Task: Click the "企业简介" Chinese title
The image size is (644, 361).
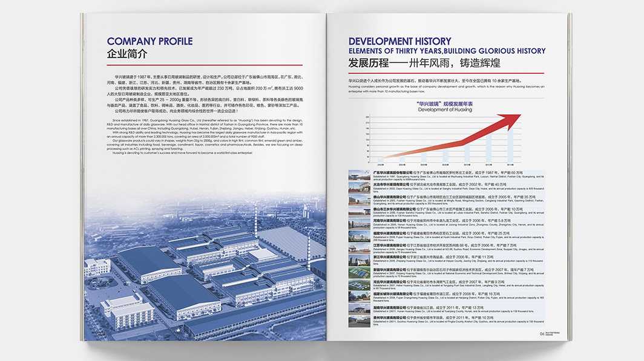Action: coord(127,54)
